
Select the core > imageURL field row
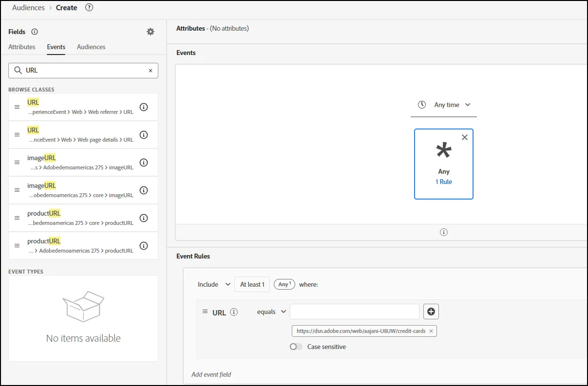[x=83, y=190]
